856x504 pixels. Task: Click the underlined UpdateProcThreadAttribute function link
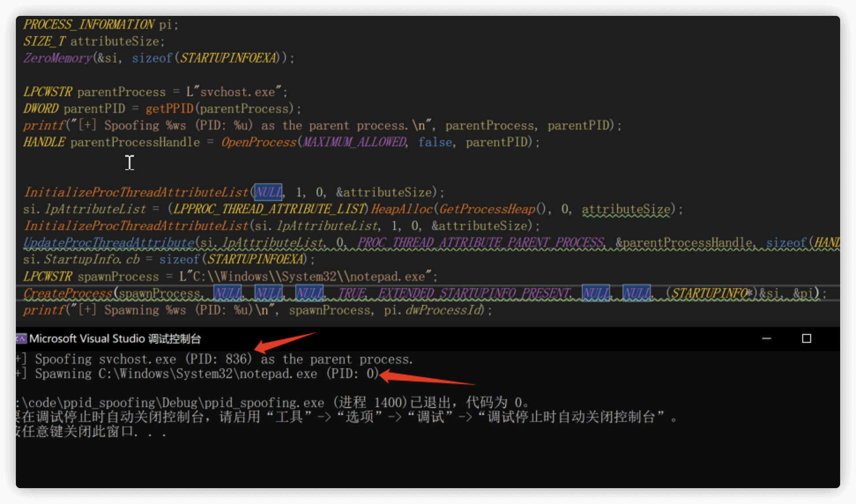tap(109, 242)
